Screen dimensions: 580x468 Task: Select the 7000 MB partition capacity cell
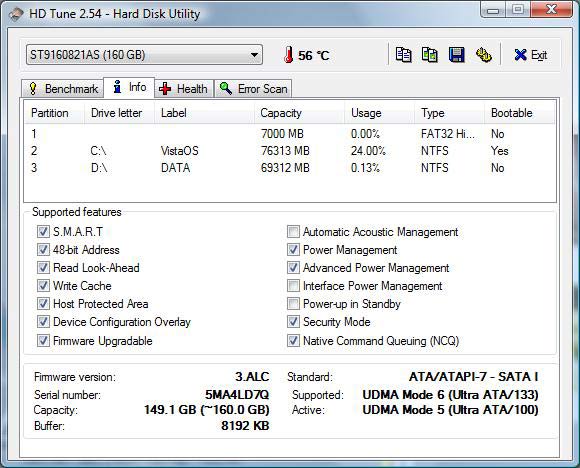click(x=282, y=134)
